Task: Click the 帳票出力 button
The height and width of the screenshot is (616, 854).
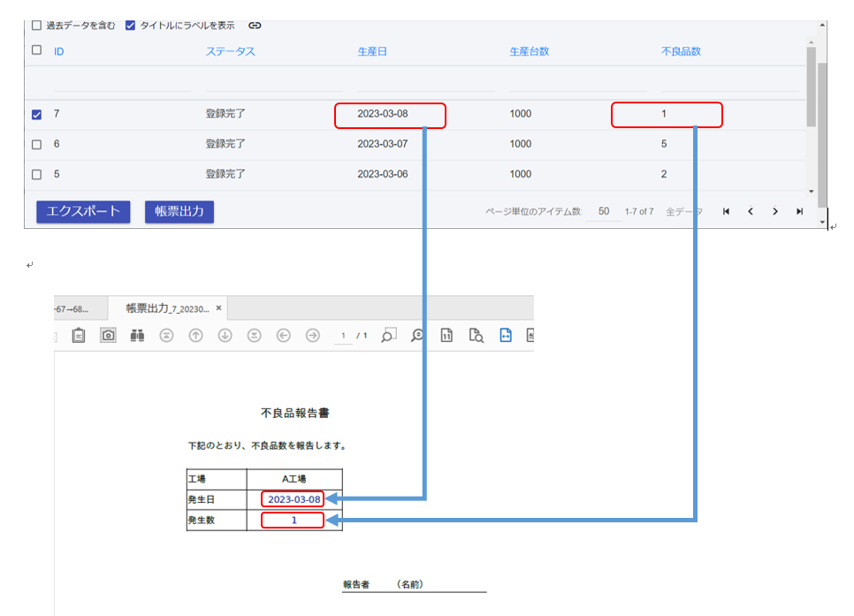Action: [x=179, y=212]
